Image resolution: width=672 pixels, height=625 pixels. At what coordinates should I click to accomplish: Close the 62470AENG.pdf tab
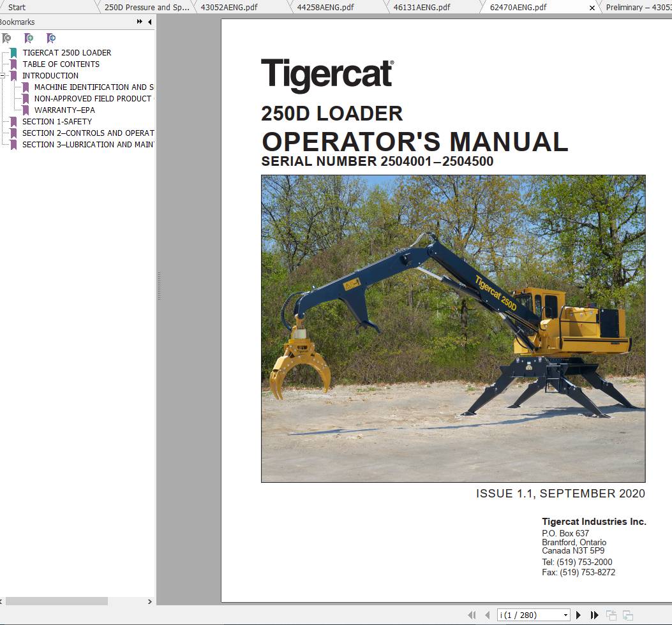pyautogui.click(x=592, y=7)
